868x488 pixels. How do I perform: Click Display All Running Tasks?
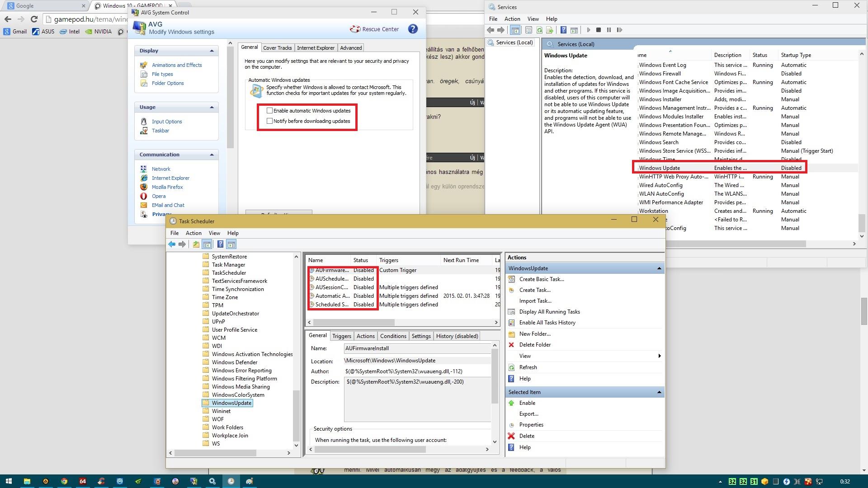click(x=549, y=312)
